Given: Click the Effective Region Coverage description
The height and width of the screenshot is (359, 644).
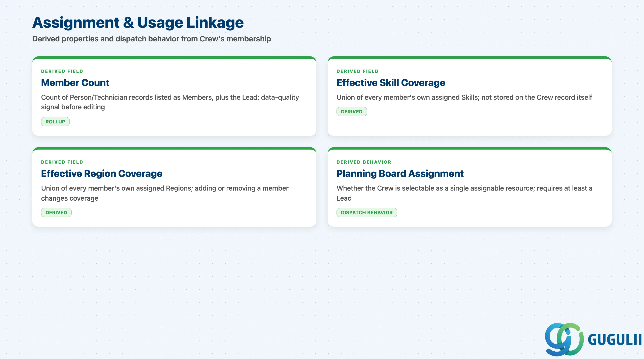Looking at the screenshot, I should 165,193.
